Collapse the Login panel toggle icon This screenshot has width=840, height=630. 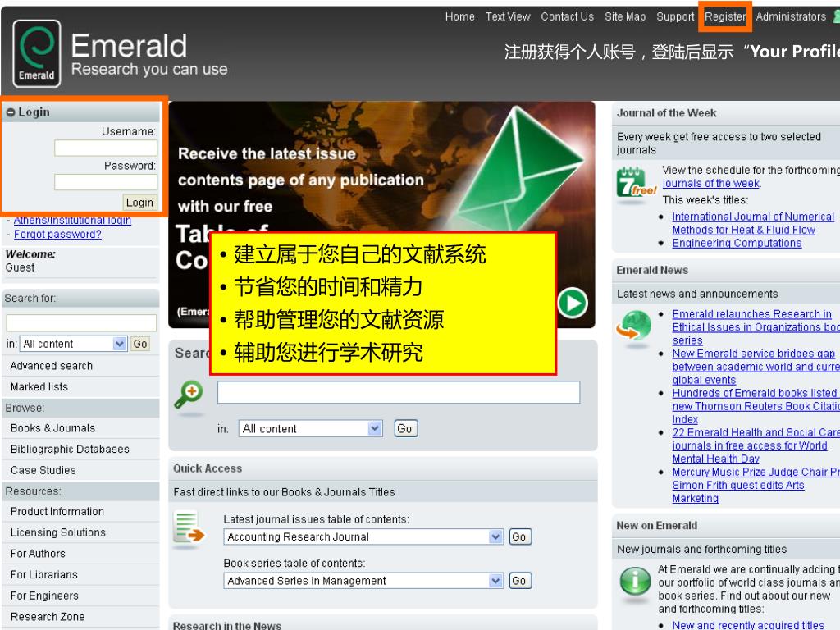pos(10,112)
